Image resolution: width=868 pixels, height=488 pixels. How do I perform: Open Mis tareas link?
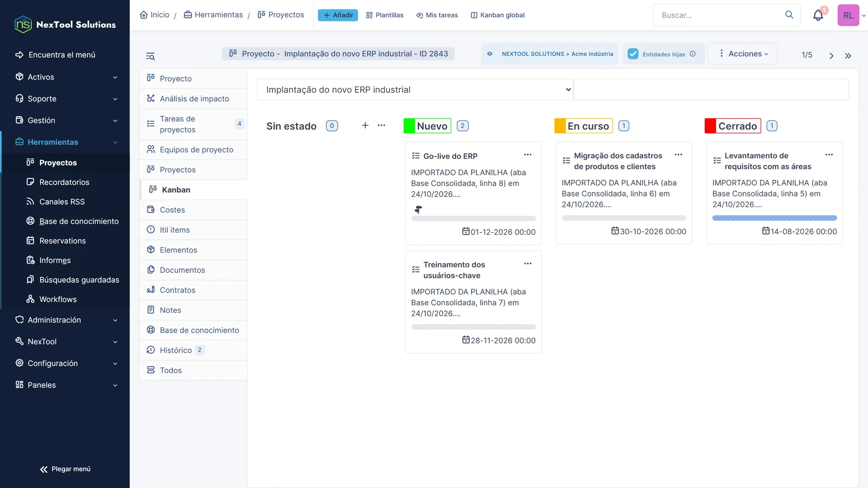point(437,15)
